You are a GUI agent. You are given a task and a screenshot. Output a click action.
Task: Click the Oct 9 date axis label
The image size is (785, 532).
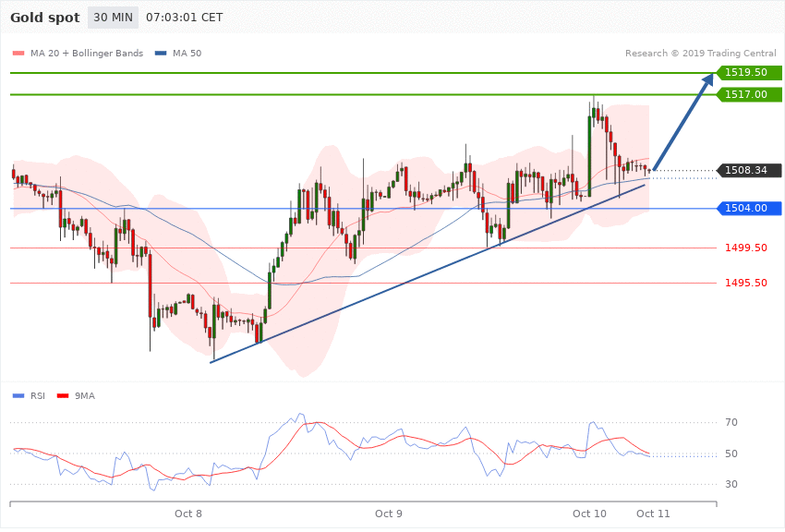click(389, 514)
